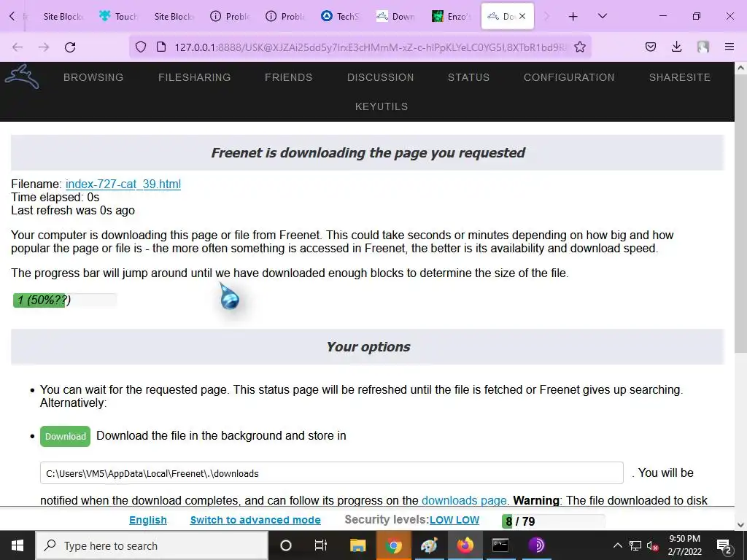Open Windows Start menu
The image size is (747, 560).
[x=18, y=545]
